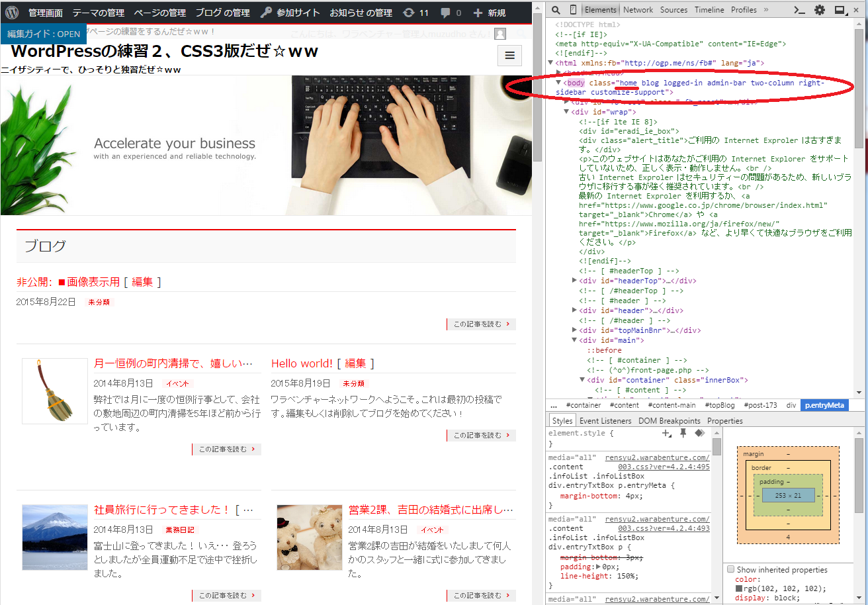Open ページの管理 admin bar menu
The image size is (868, 605).
coord(159,13)
